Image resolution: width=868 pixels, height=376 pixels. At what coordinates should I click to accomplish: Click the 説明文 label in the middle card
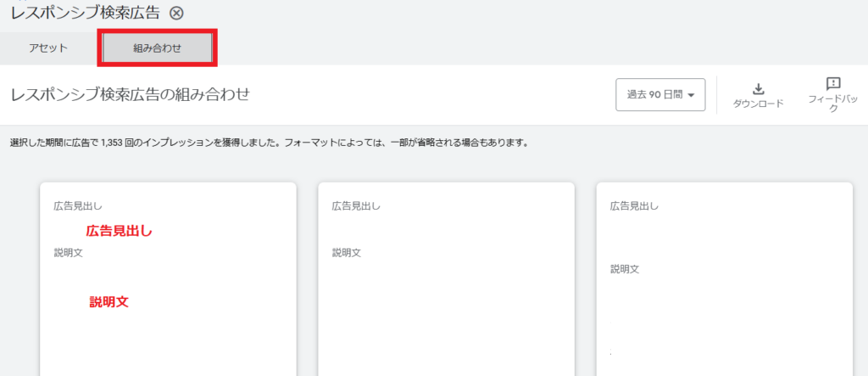(346, 253)
